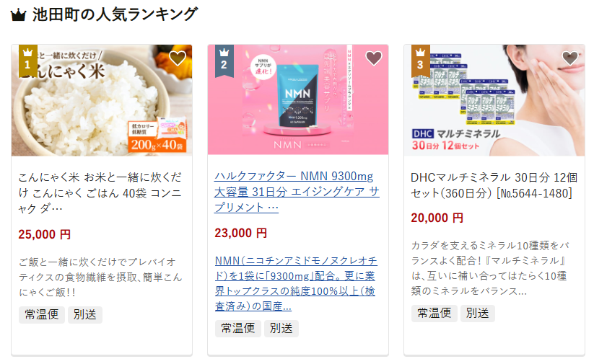Screen dimensions: 594x364
Task: Open こんにゃく米 product title
Action: point(100,193)
